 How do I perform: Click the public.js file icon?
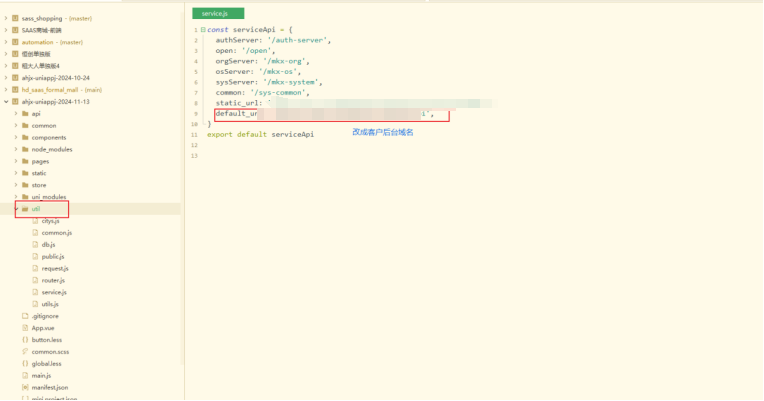pyautogui.click(x=35, y=256)
